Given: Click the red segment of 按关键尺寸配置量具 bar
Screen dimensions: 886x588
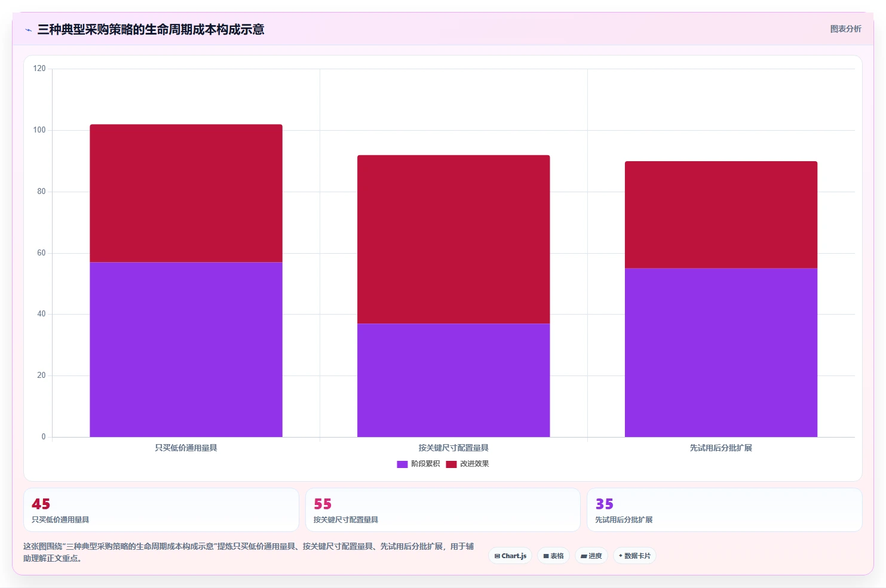Looking at the screenshot, I should tap(453, 239).
